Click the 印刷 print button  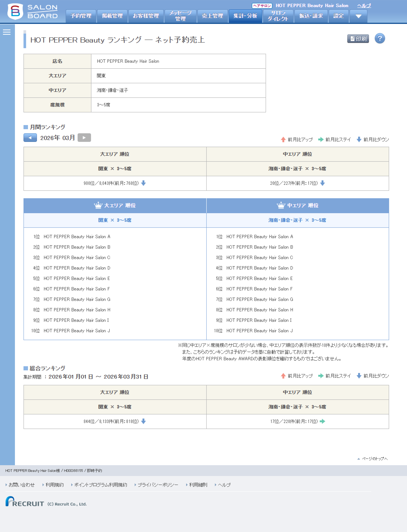358,39
